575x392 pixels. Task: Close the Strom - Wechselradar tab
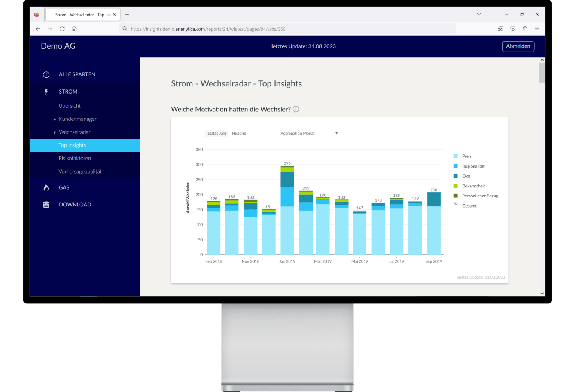pyautogui.click(x=114, y=15)
